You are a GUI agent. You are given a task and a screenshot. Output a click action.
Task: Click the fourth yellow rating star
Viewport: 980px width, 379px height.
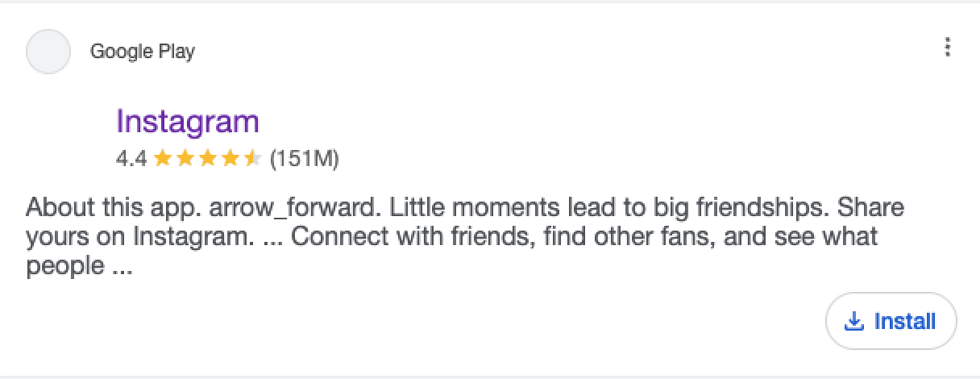pos(230,159)
